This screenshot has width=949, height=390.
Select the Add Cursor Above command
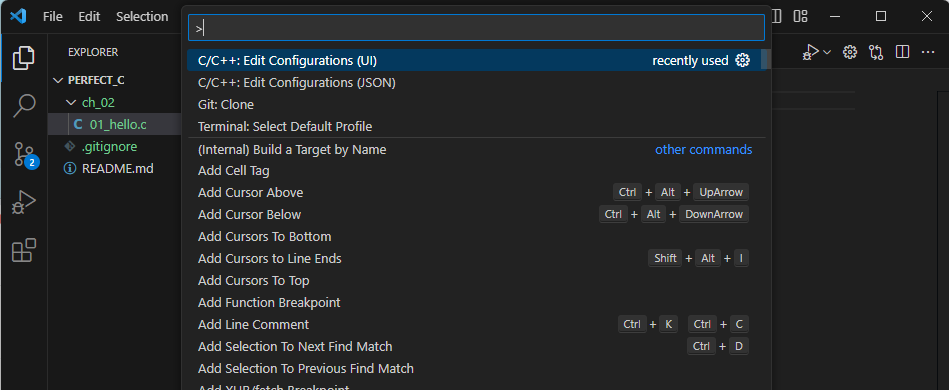click(x=476, y=193)
